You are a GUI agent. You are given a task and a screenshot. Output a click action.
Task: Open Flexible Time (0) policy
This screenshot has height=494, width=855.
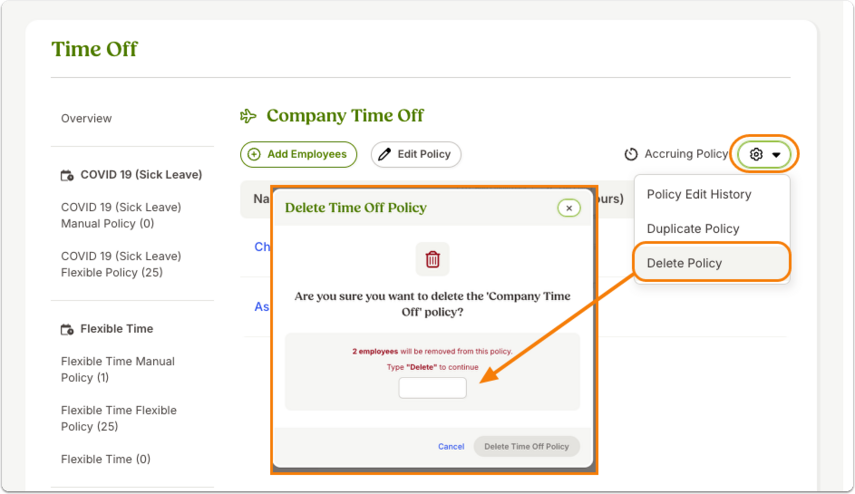(106, 459)
